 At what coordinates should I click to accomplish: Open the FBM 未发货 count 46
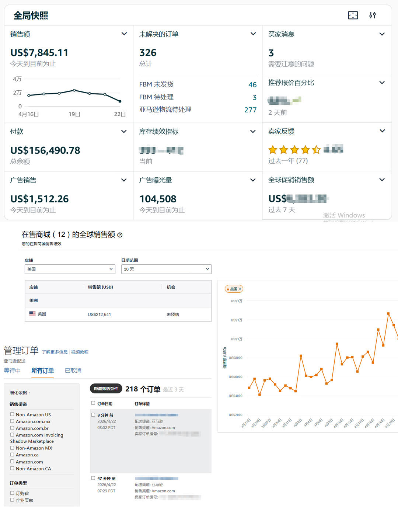coord(252,85)
